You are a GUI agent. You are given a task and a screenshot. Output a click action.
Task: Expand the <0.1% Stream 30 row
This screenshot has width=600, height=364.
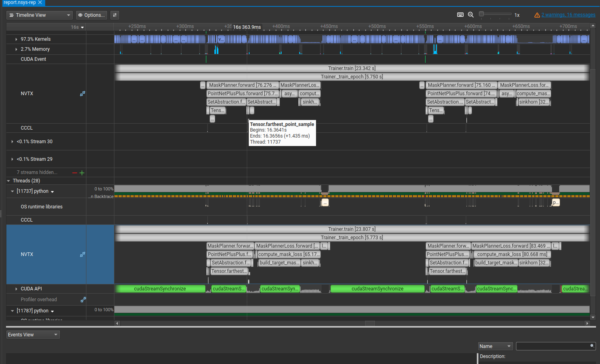coord(12,142)
